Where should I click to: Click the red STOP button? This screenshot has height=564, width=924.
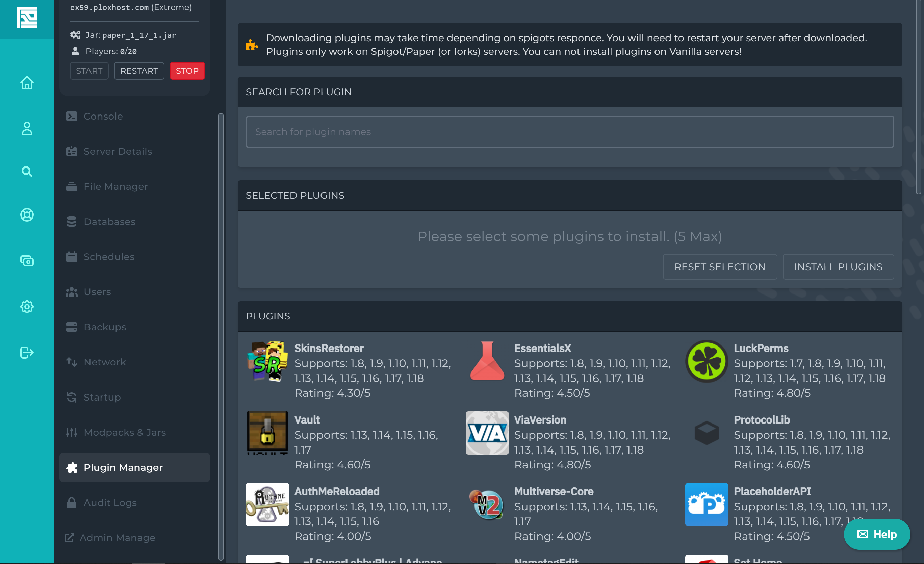point(187,71)
